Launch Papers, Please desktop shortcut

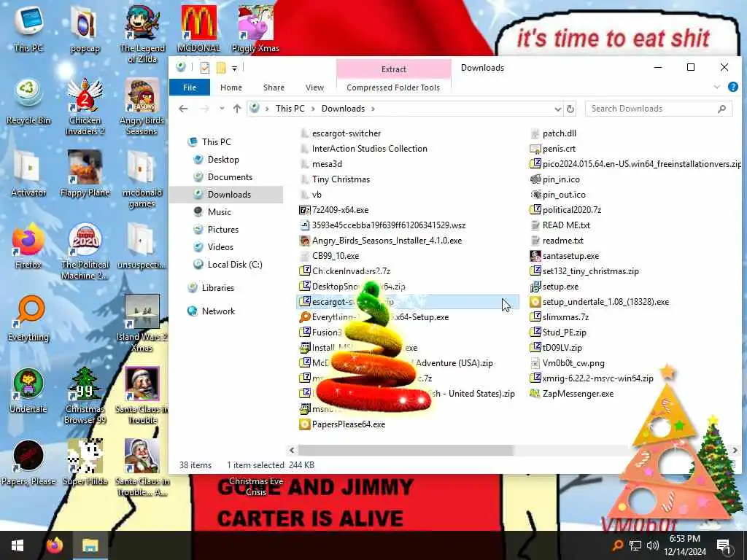point(28,463)
